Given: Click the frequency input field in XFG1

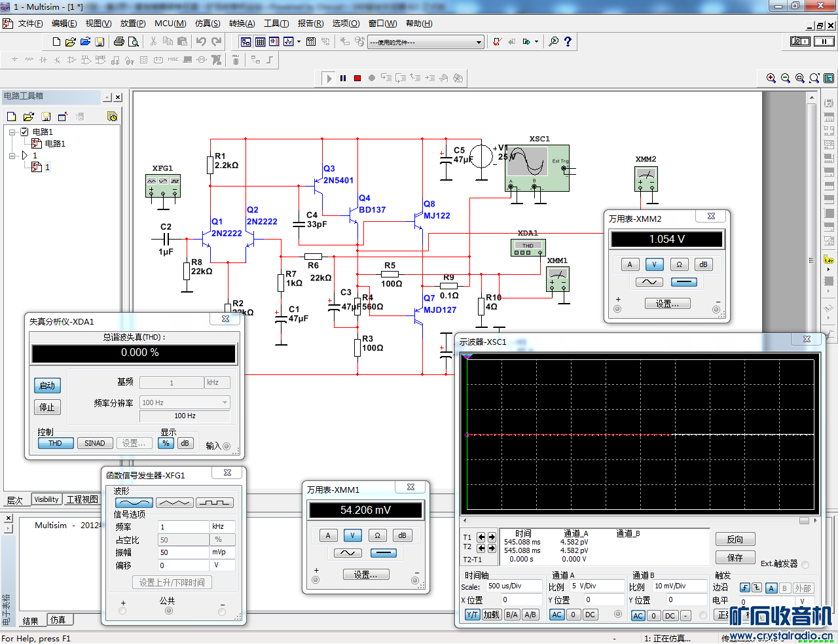Looking at the screenshot, I should click(x=183, y=527).
